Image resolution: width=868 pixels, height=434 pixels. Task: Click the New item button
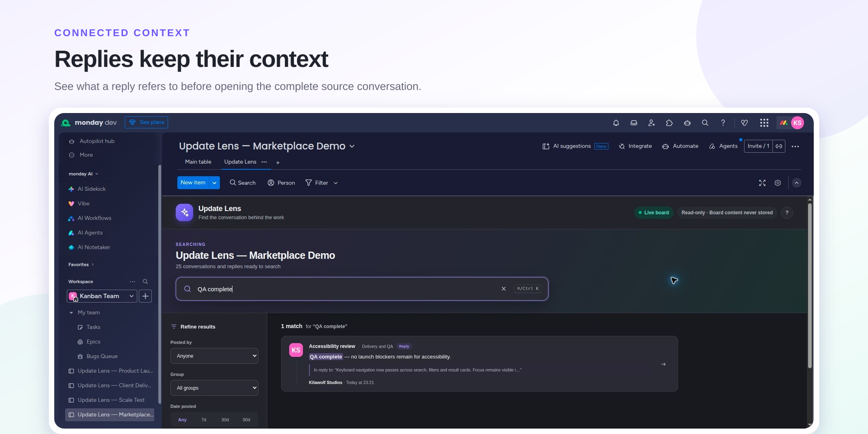pyautogui.click(x=193, y=183)
